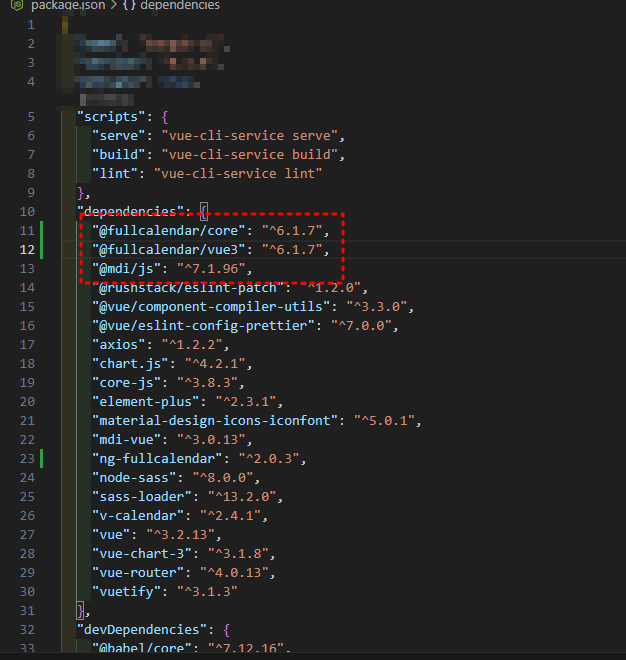Image resolution: width=626 pixels, height=660 pixels.
Task: Click the "ng-fullcalendar" dependency name
Action: point(157,458)
